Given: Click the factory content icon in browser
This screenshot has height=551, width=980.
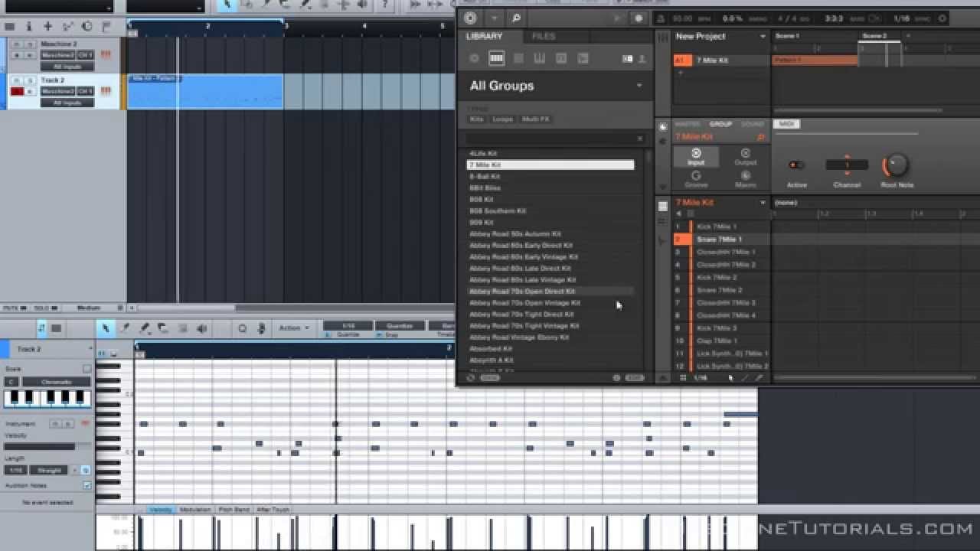Looking at the screenshot, I should (628, 59).
